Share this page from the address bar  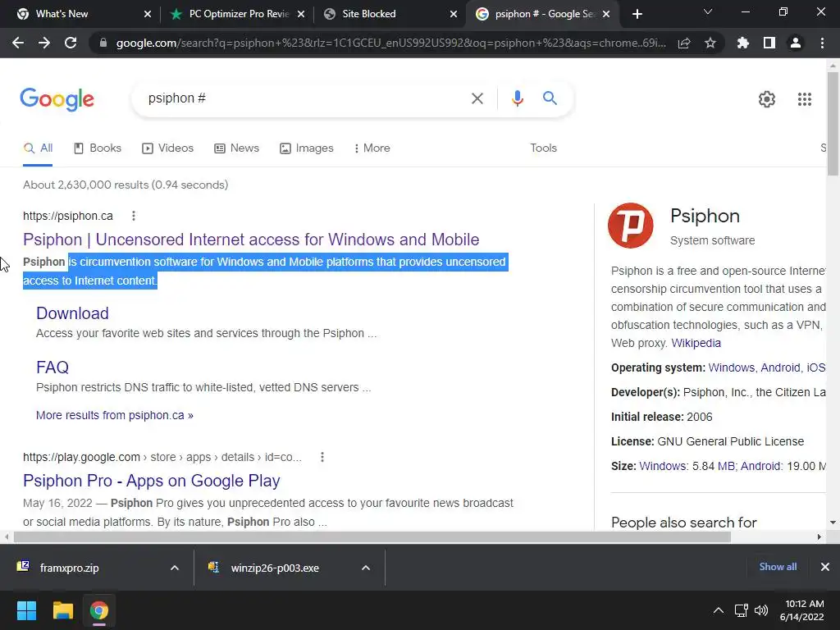(683, 43)
